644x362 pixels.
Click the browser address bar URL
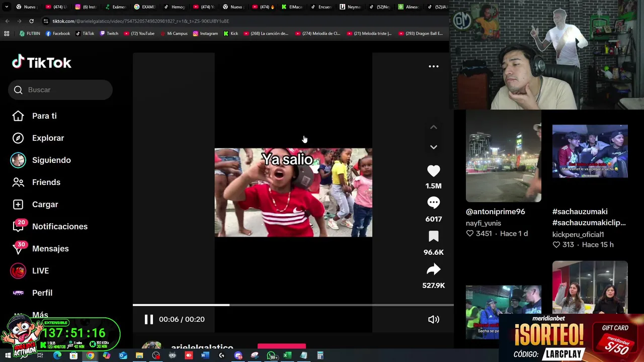point(141,21)
